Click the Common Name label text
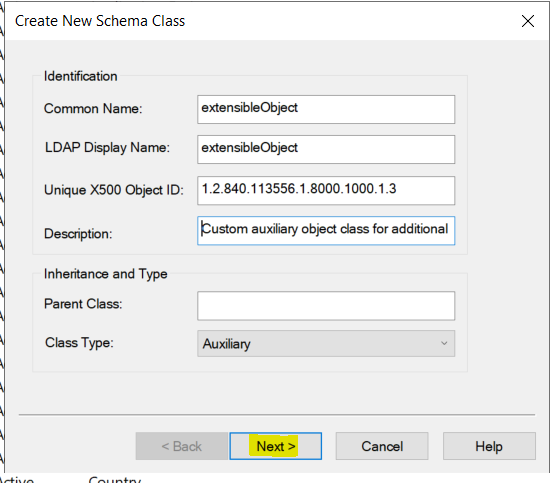 tap(93, 109)
